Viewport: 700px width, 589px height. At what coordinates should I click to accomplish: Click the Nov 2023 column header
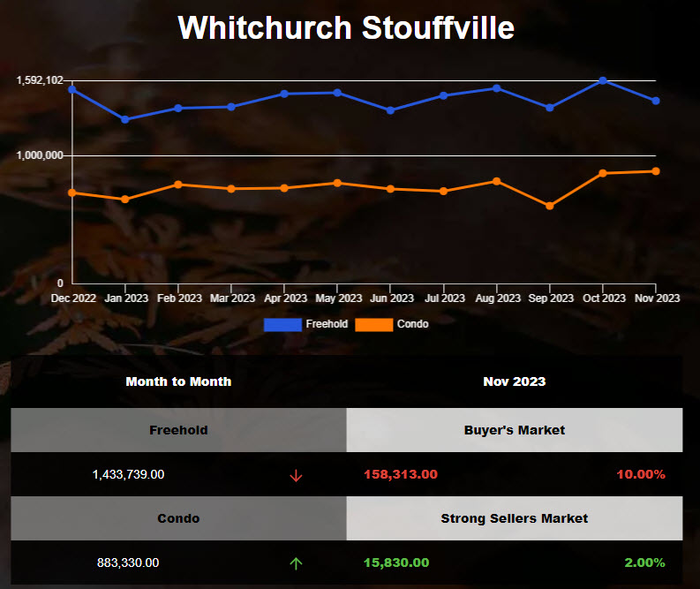(514, 381)
